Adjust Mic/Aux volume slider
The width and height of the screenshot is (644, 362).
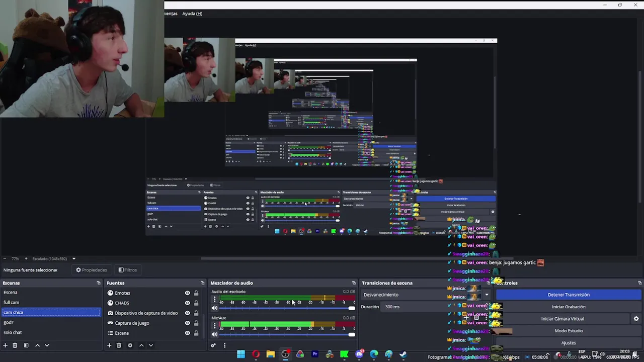(x=288, y=334)
